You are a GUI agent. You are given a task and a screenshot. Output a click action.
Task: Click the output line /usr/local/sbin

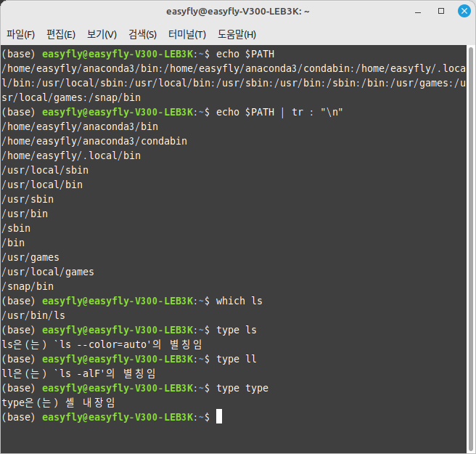45,171
